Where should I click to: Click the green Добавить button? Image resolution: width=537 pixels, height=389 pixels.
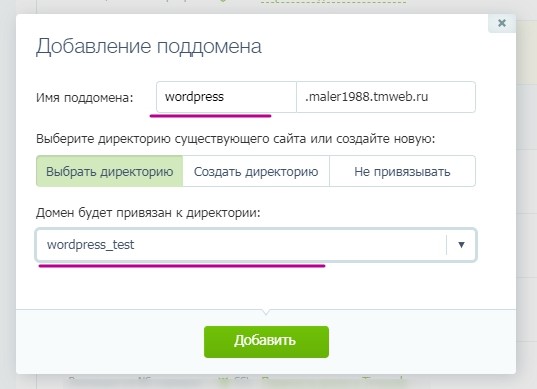click(x=266, y=342)
